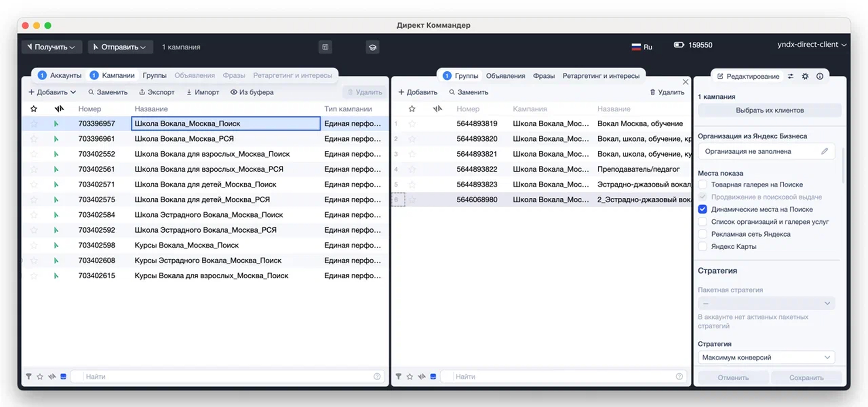Close the groups panel with X icon
This screenshot has height=407, width=868.
[x=685, y=82]
